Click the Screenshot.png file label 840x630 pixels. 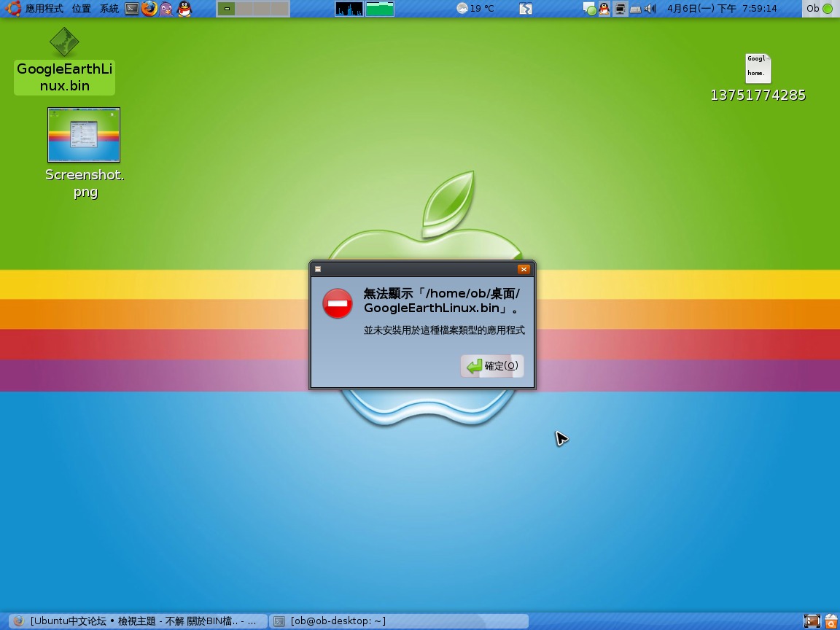85,183
